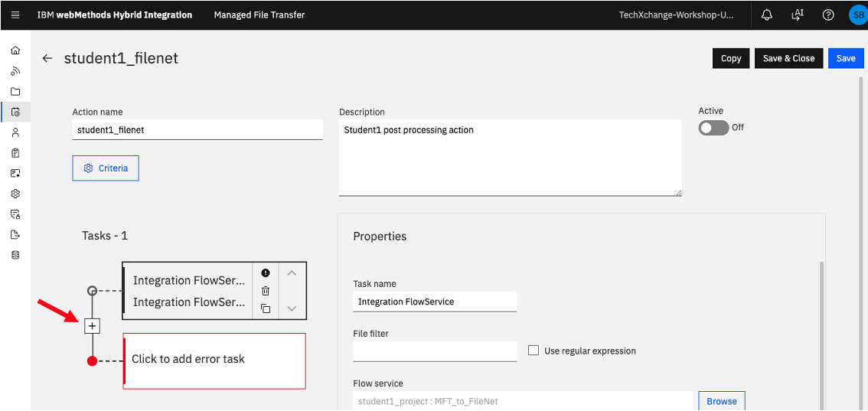Delete the Integration FlowService task
Viewport: 868px width, 411px height.
click(266, 290)
